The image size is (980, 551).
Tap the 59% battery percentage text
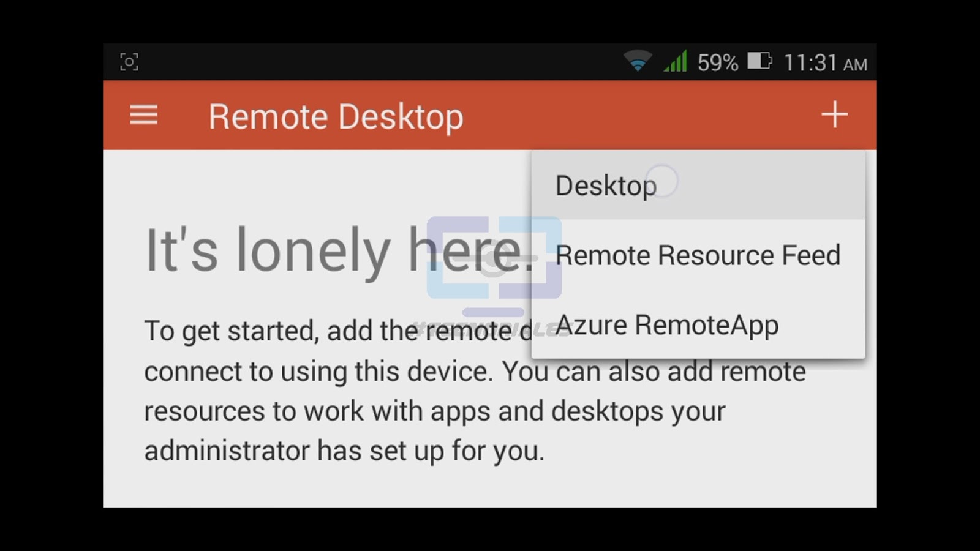coord(718,62)
